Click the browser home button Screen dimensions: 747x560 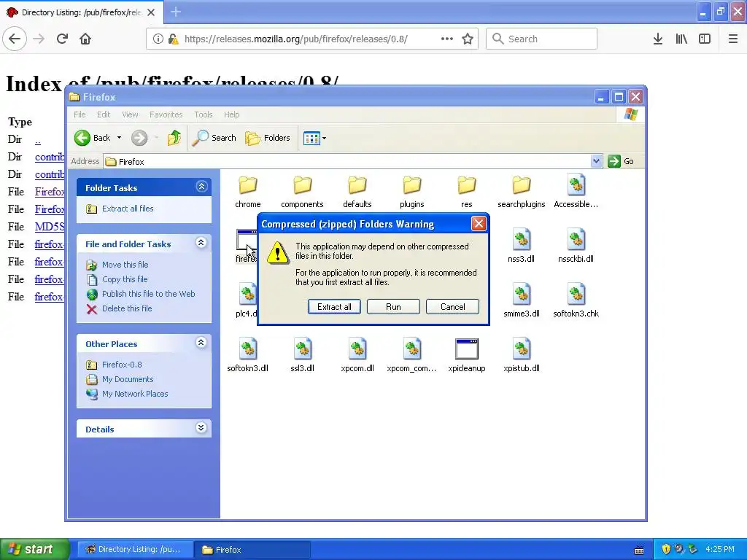(x=85, y=39)
